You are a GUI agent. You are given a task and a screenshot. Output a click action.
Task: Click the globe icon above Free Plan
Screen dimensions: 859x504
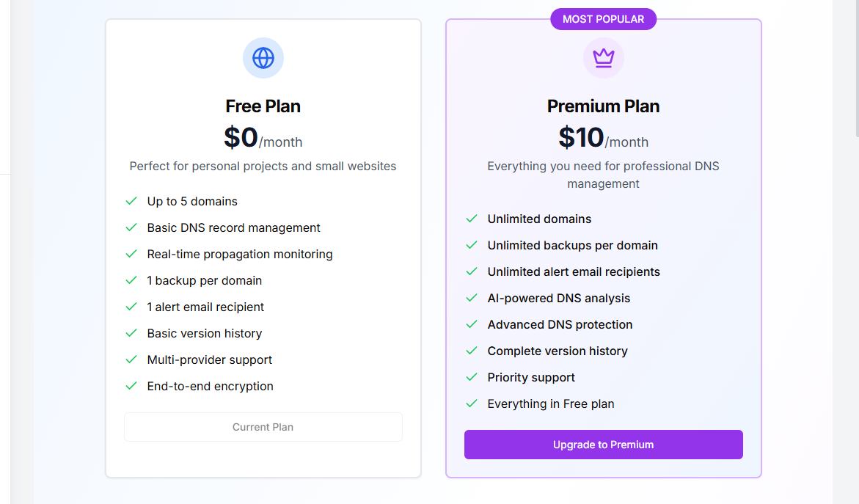point(263,58)
